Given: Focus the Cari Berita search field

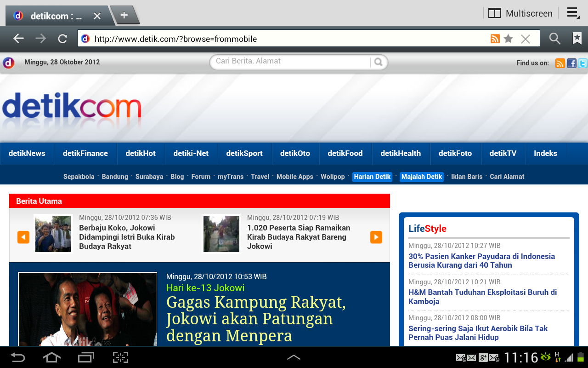Looking at the screenshot, I should coord(292,62).
